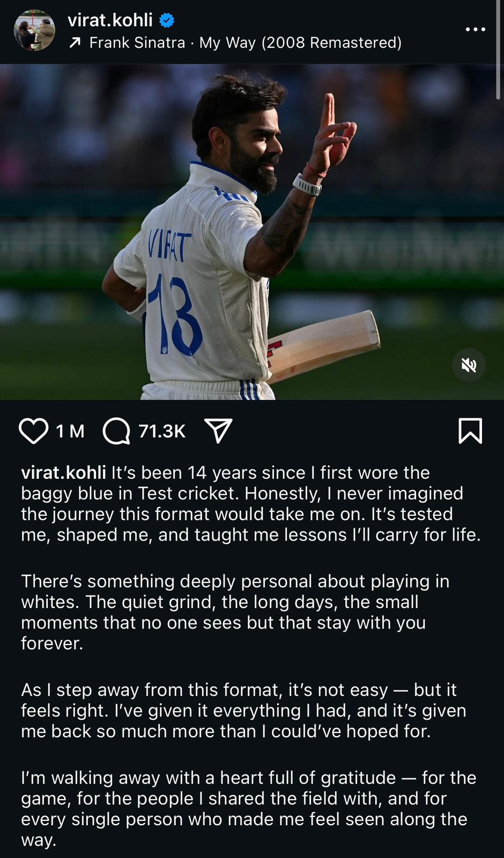Tap the bold virat.kohli name in the caption
This screenshot has width=504, height=858.
pos(63,472)
